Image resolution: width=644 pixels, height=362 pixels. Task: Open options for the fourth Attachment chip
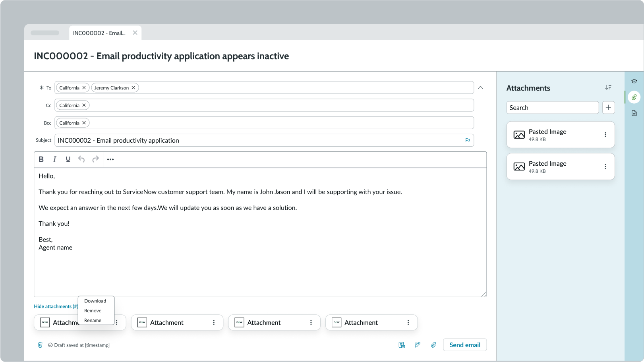408,323
